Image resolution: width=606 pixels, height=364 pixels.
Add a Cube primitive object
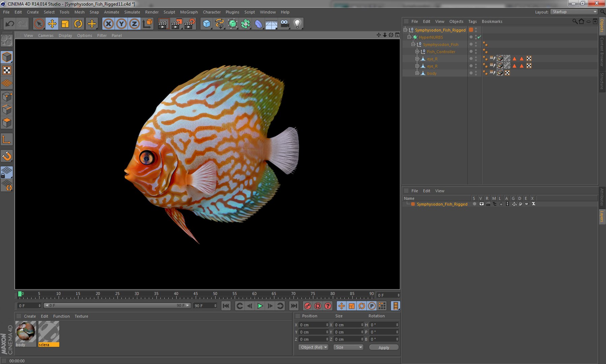click(206, 24)
